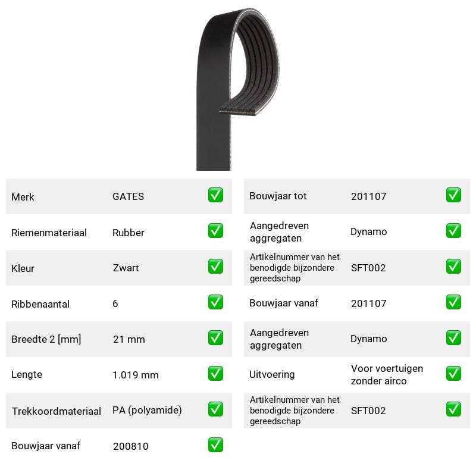Screen dimensions: 476x476
Task: Click the checkmark next to Uitvoering zonder airco
Action: click(x=453, y=374)
